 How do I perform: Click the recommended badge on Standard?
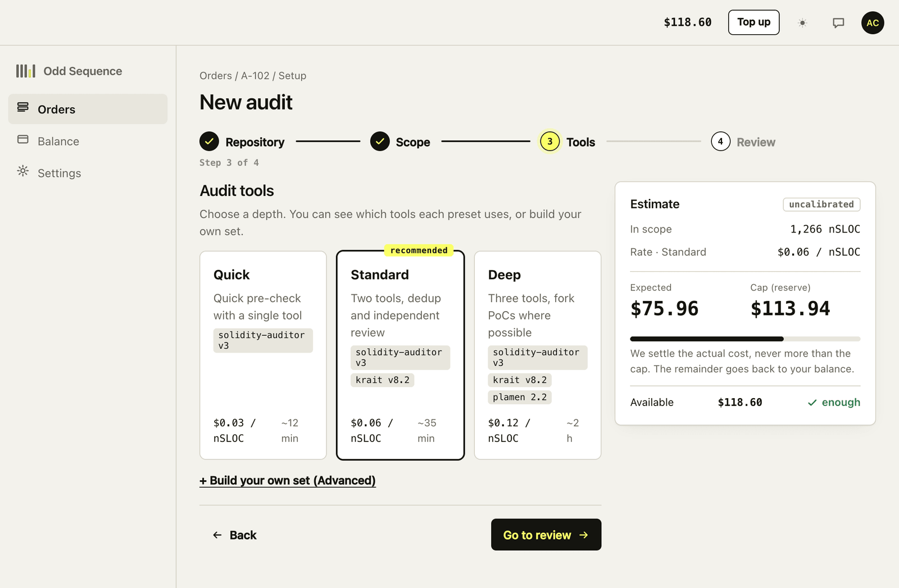coord(419,250)
